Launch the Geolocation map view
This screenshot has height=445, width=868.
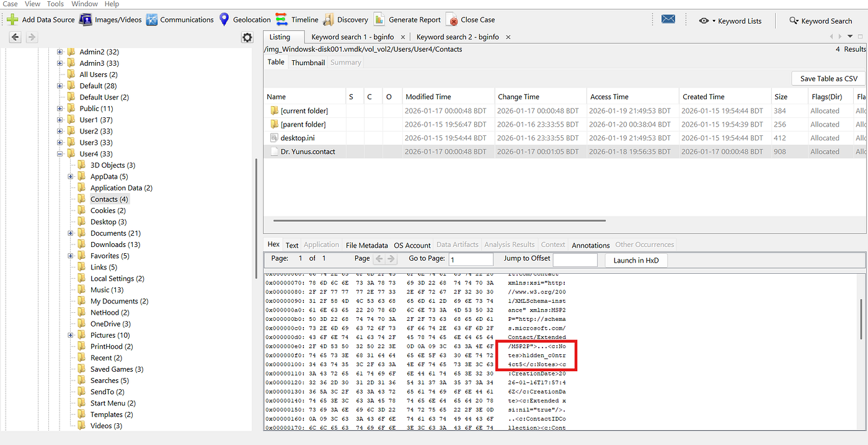pos(224,20)
